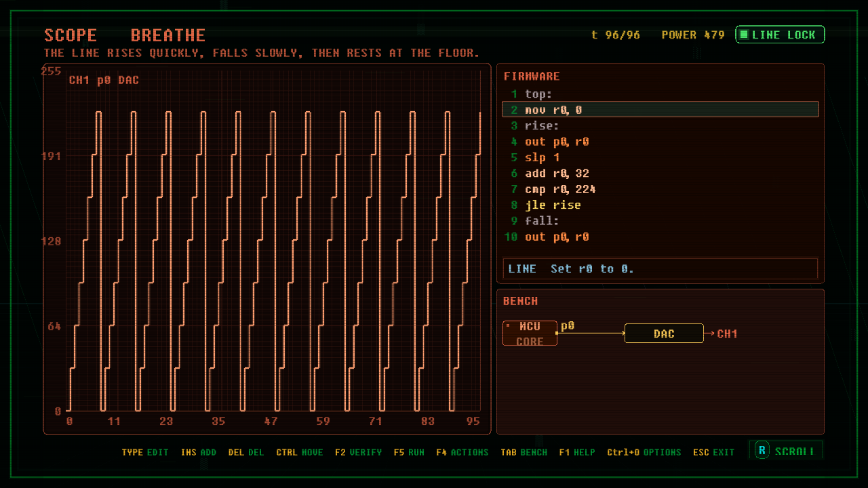Click the LINE 'Set r0 to 0.' hint bar
868x488 pixels.
[660, 269]
